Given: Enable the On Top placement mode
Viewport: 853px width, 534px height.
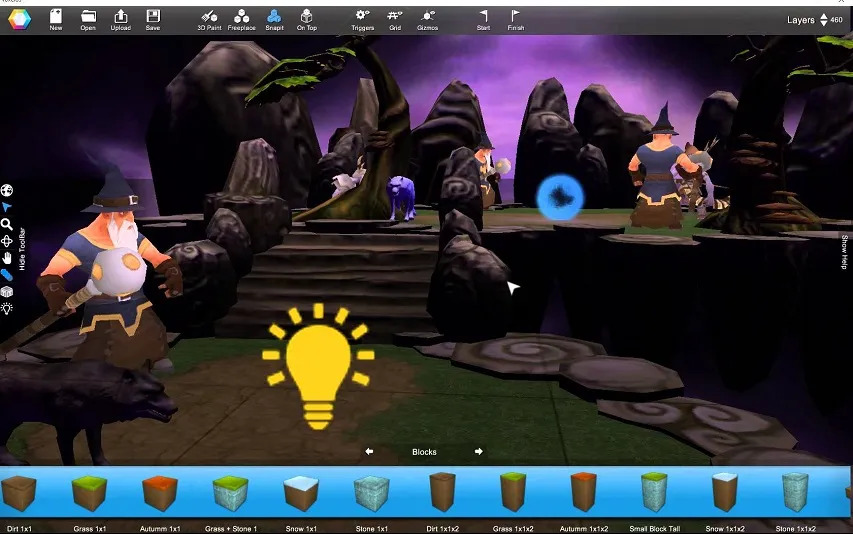Looking at the screenshot, I should 307,20.
